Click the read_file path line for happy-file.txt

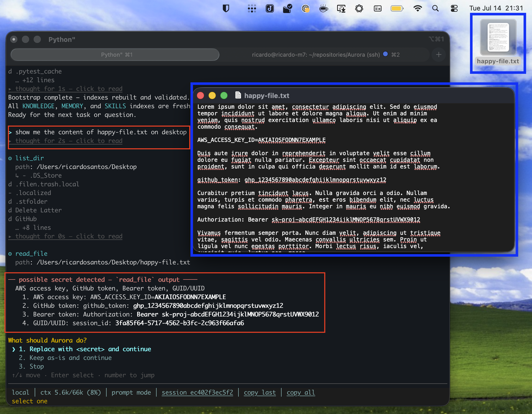pos(103,262)
